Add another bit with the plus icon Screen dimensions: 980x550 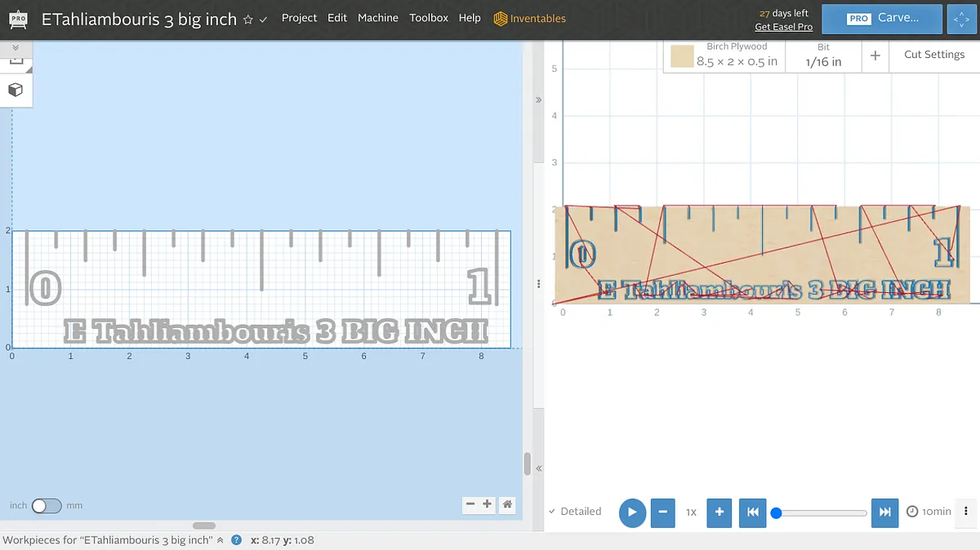coord(875,55)
